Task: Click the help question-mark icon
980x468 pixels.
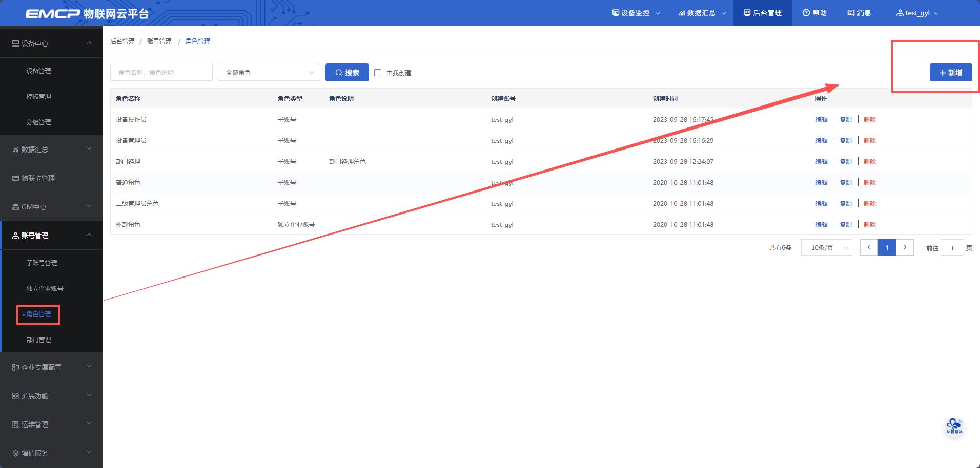Action: point(806,13)
